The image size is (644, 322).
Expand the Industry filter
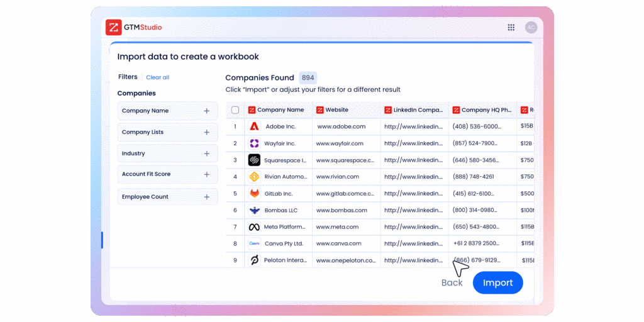[x=206, y=153]
